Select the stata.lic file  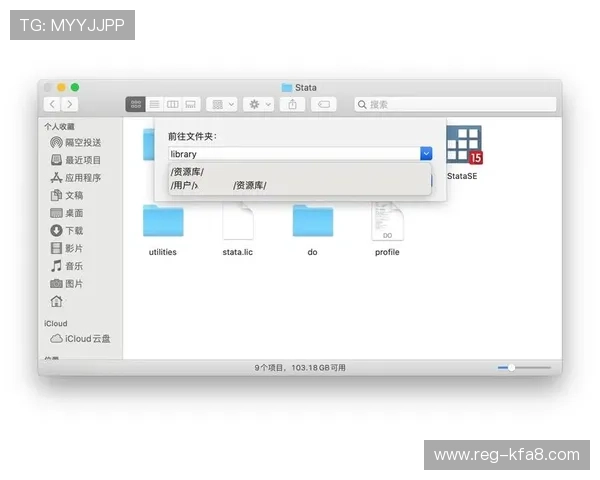(x=237, y=221)
